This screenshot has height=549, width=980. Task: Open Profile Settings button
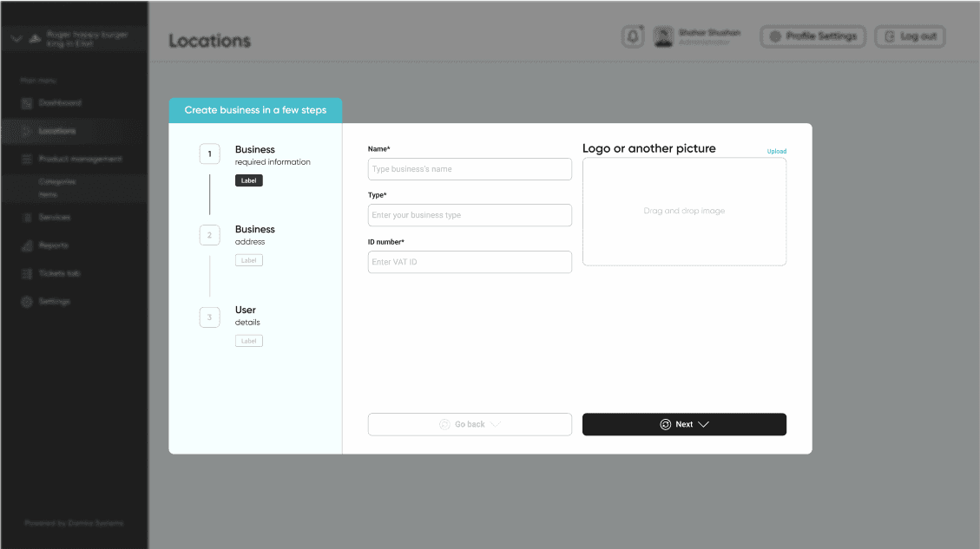click(812, 36)
